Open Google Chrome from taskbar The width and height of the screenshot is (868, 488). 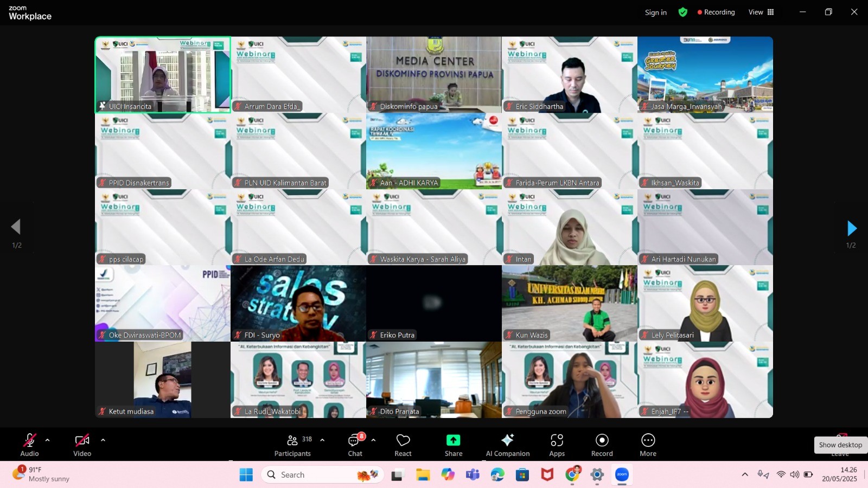[x=572, y=475]
